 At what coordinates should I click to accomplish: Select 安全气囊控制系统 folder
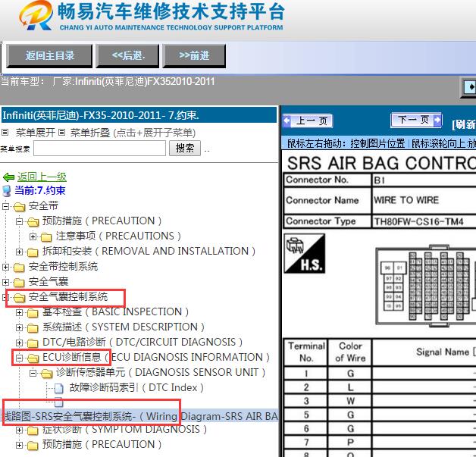point(68,296)
